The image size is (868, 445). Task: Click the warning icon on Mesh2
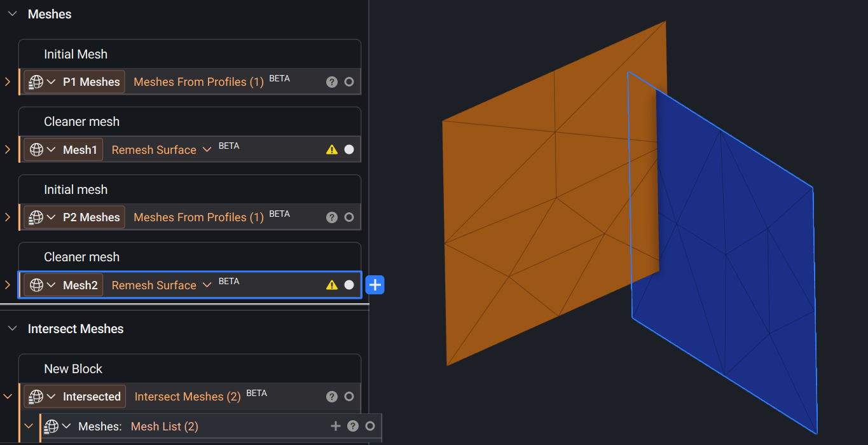pos(332,285)
